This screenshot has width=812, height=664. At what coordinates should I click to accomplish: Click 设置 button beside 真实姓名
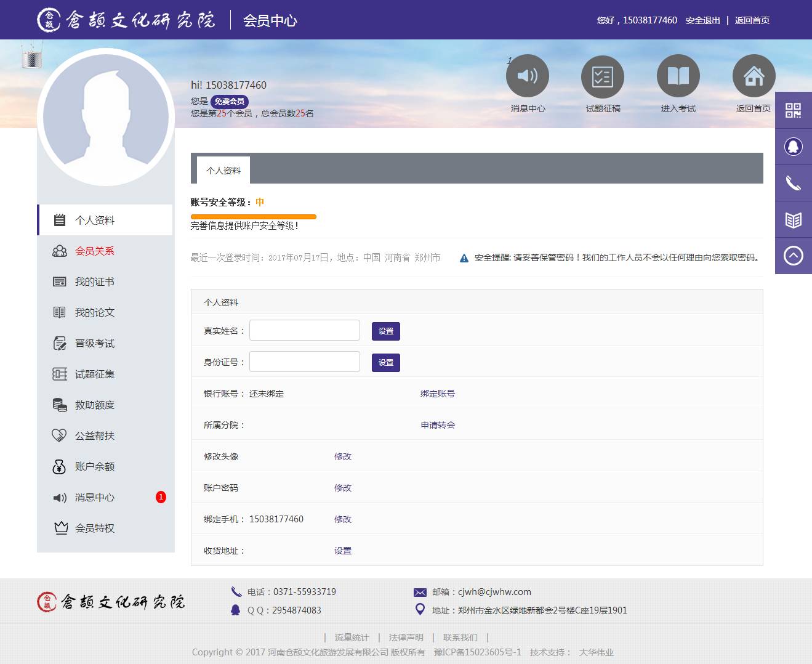tap(385, 331)
